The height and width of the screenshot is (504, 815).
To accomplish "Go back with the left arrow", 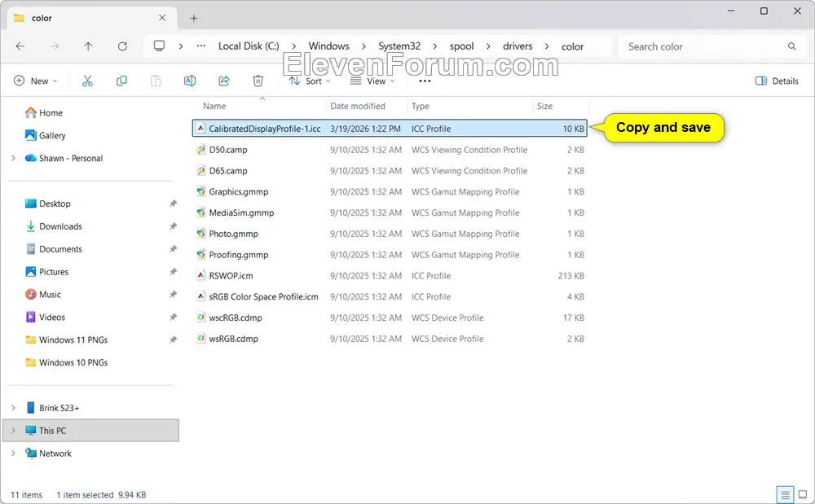I will 20,46.
